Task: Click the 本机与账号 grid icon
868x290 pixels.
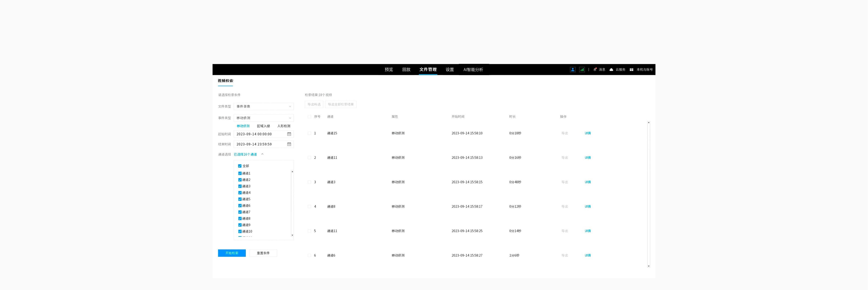Action: [x=631, y=69]
